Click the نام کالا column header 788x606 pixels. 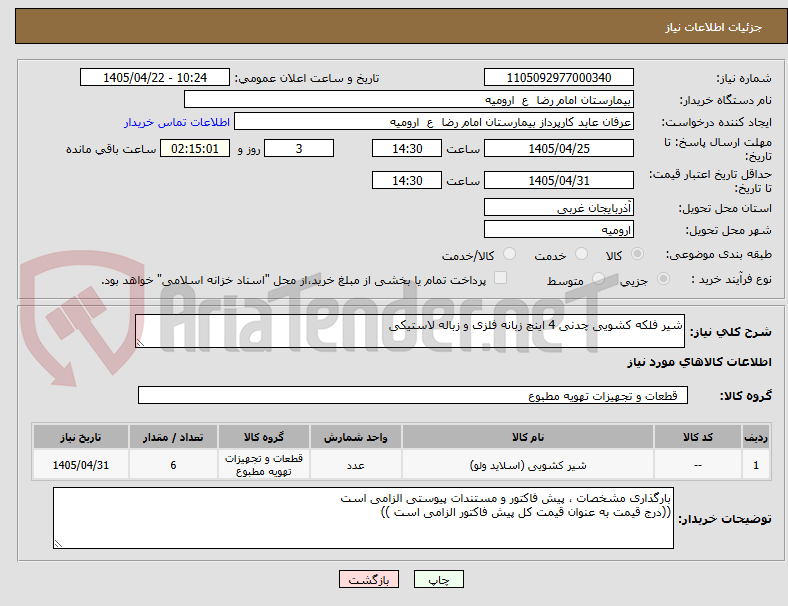(x=528, y=437)
